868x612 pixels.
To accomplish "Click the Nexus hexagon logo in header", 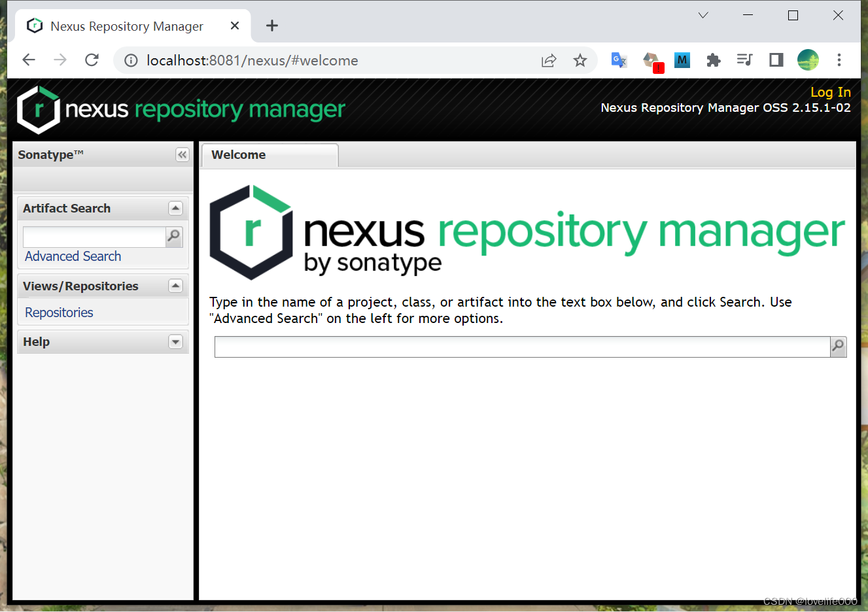I will (39, 110).
